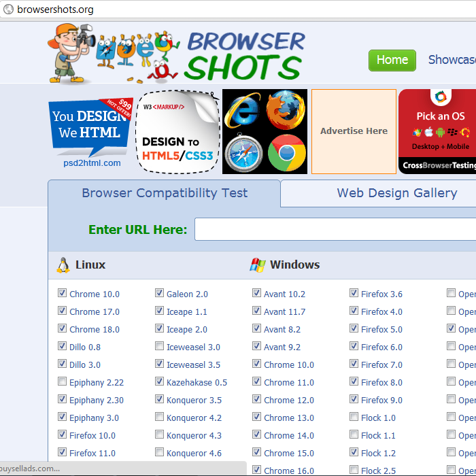Image resolution: width=476 pixels, height=476 pixels.
Task: Uncheck Galeon 2.0 checkbox
Action: coord(159,293)
